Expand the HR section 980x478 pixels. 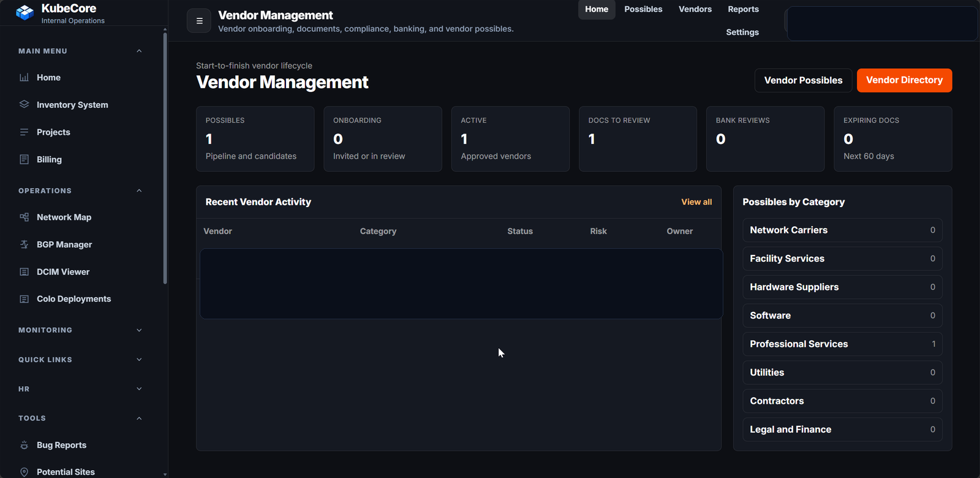coord(139,389)
